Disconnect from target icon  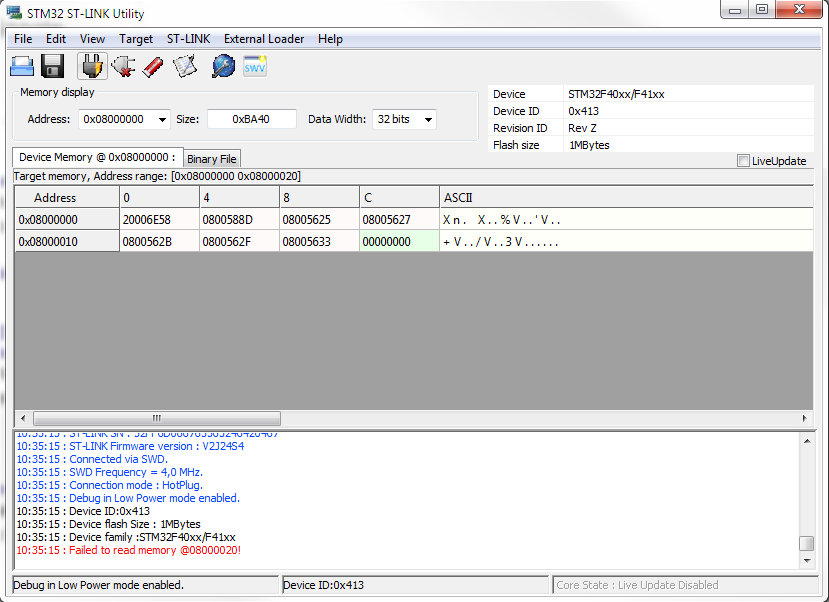pos(123,67)
